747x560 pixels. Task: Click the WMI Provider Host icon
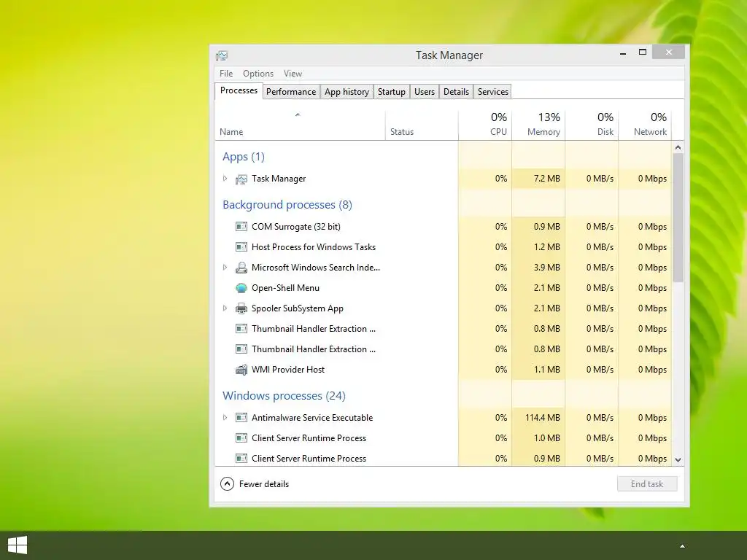[x=241, y=370]
